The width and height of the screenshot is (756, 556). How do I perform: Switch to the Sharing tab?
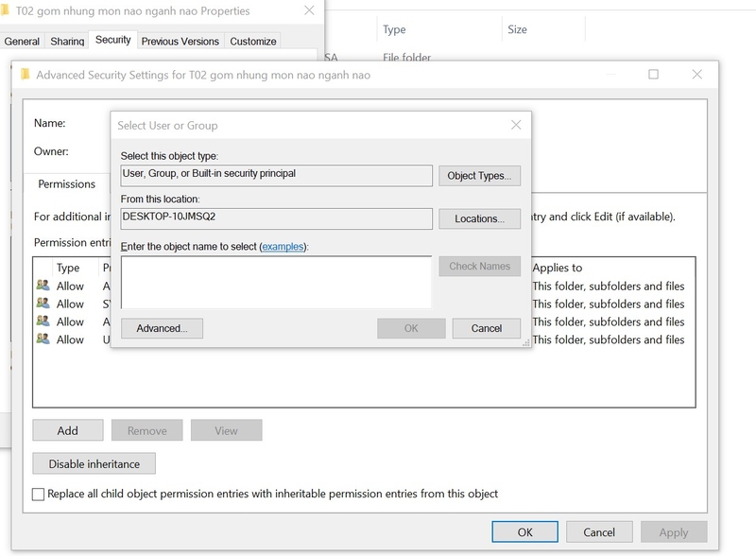(x=67, y=42)
